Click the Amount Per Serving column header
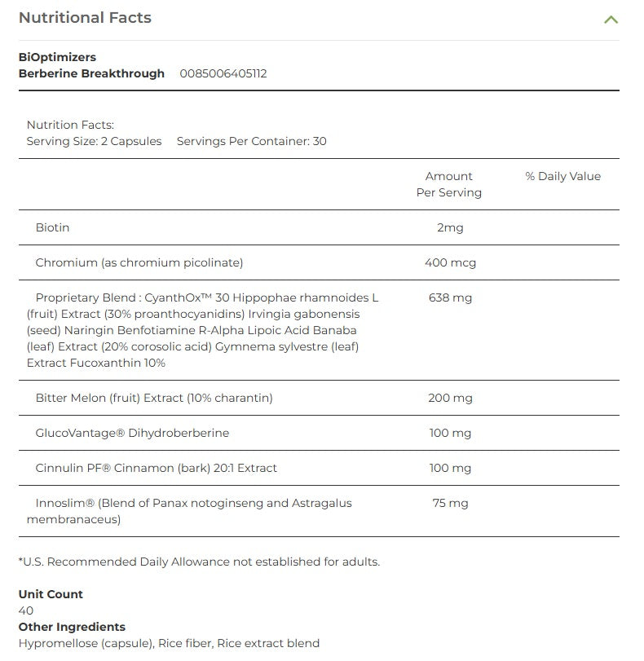This screenshot has width=644, height=661. pyautogui.click(x=449, y=184)
